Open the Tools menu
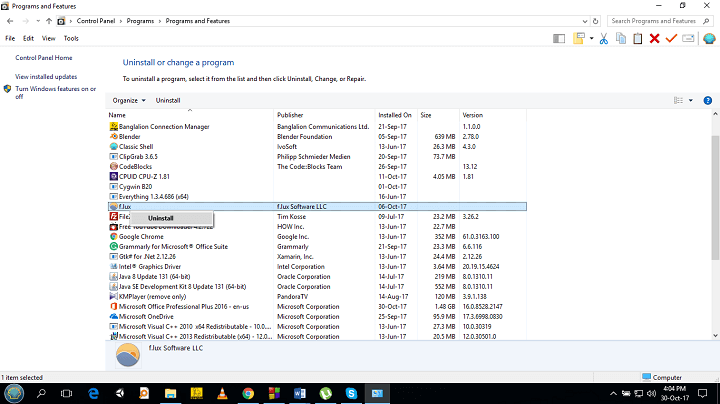720x404 pixels. [71, 39]
